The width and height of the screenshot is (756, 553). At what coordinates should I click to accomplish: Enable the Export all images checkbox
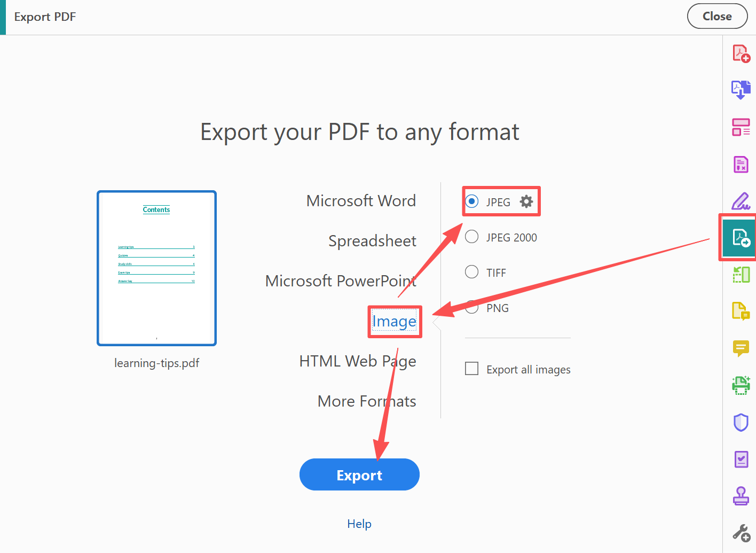[471, 368]
